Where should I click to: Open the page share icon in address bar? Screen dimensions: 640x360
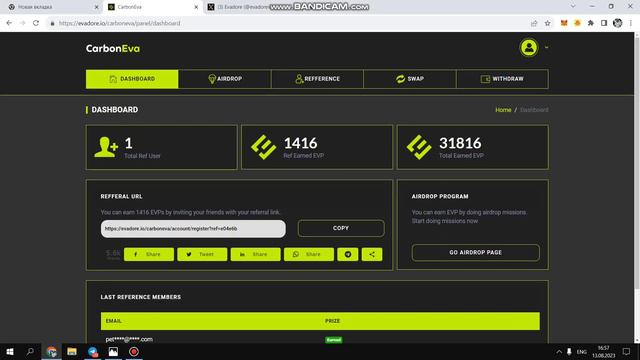tap(534, 23)
